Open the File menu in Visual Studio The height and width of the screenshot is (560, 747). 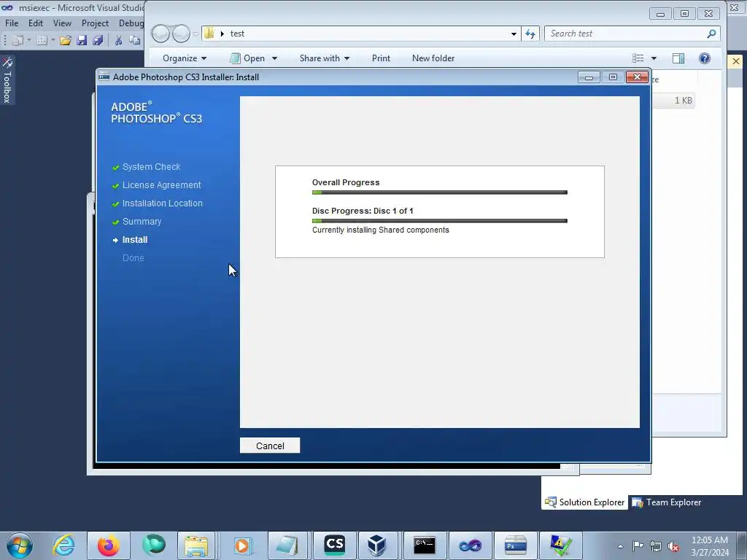pyautogui.click(x=12, y=23)
